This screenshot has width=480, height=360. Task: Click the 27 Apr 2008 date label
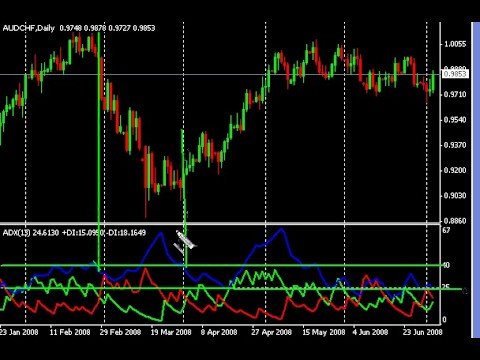pos(271,332)
